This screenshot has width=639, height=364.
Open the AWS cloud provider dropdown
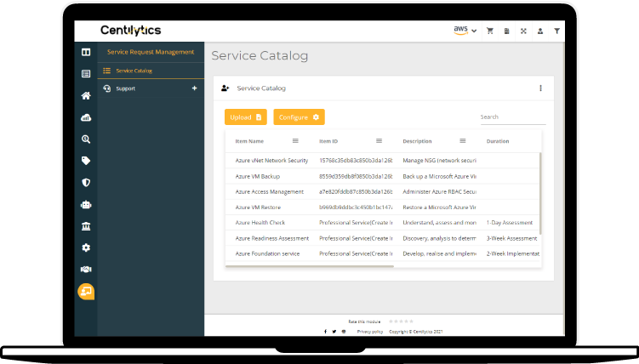point(465,31)
